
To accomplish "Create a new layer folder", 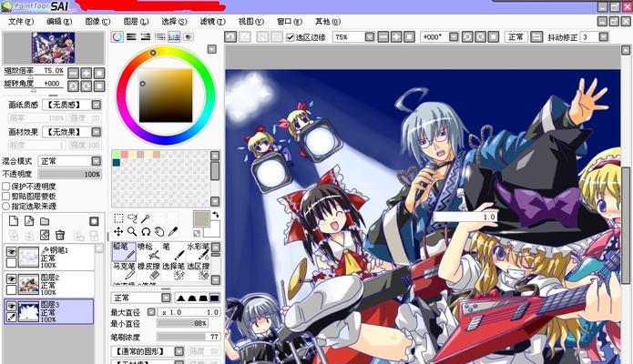I will pyautogui.click(x=45, y=221).
